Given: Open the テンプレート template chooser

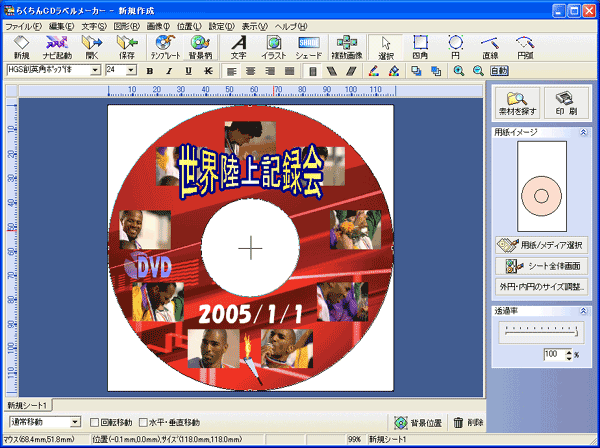Looking at the screenshot, I should tap(165, 47).
